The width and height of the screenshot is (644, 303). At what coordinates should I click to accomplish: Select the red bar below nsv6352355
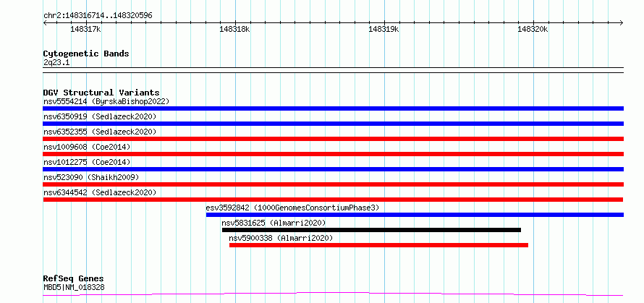click(x=333, y=139)
